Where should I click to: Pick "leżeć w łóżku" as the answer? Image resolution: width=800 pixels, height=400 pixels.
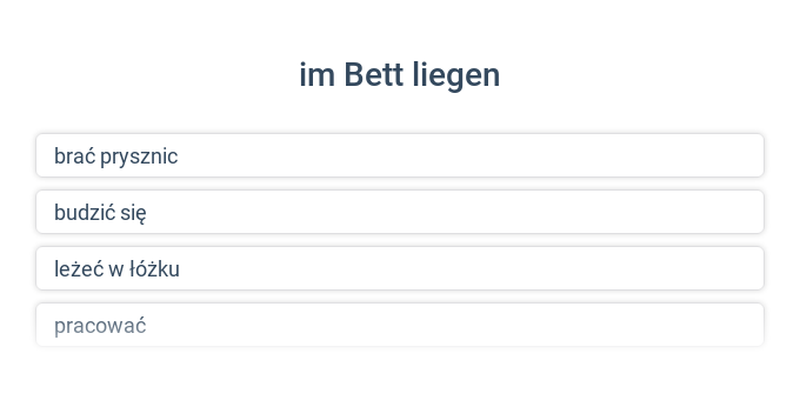(400, 269)
